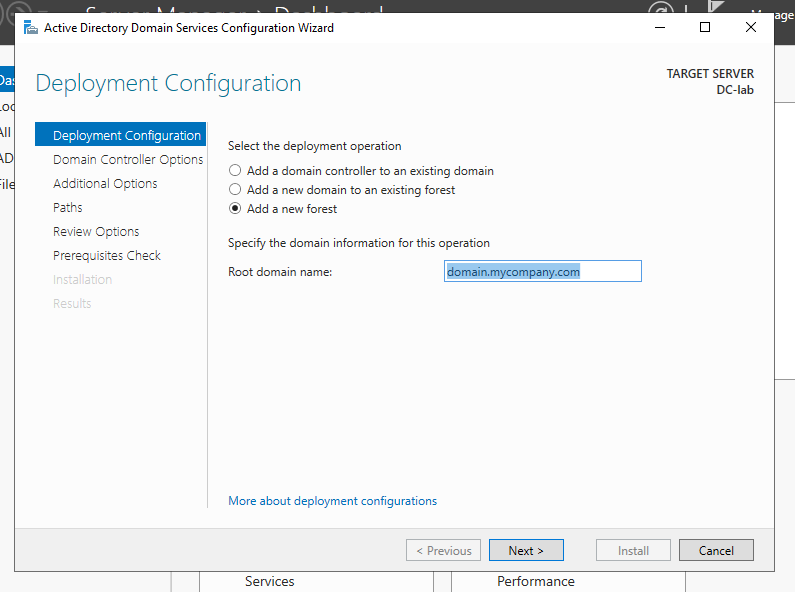Screen dimensions: 795x592
Task: Switch to the Additional Options step
Action: 105,184
